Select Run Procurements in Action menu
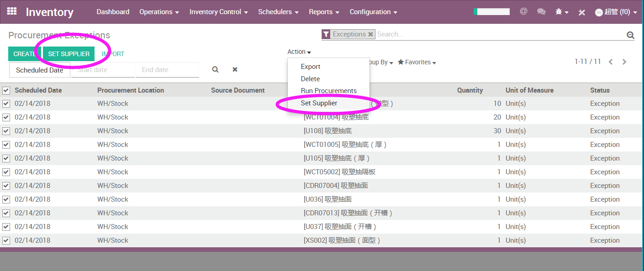 328,91
